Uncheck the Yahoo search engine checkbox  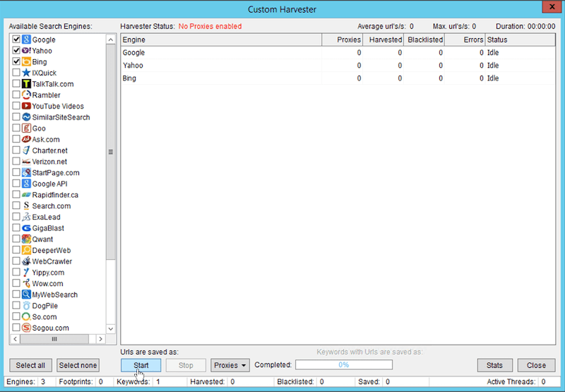point(16,50)
